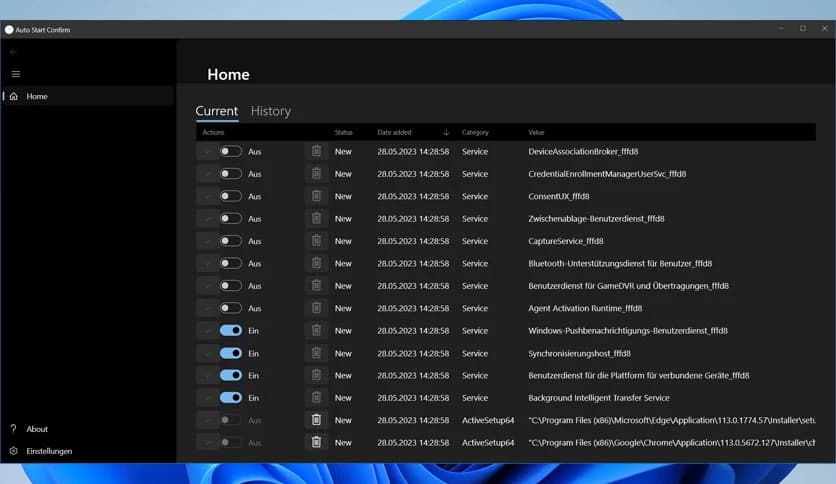Select Home in the navigation pane
Viewport: 836px width, 484px height.
pyautogui.click(x=88, y=96)
